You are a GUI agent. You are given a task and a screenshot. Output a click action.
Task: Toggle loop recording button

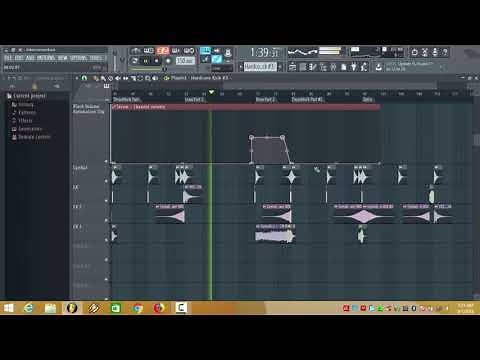pyautogui.click(x=189, y=51)
